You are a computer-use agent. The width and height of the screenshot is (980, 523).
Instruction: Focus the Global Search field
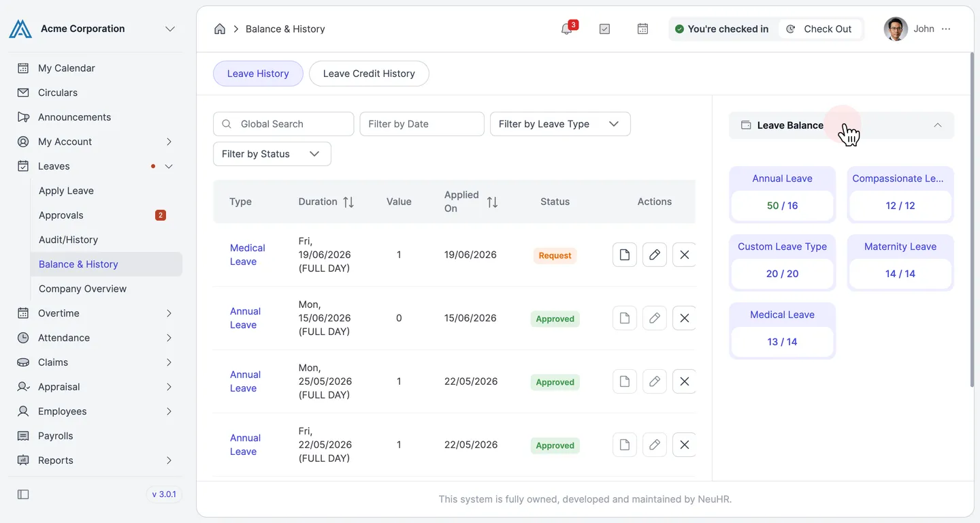click(x=283, y=124)
